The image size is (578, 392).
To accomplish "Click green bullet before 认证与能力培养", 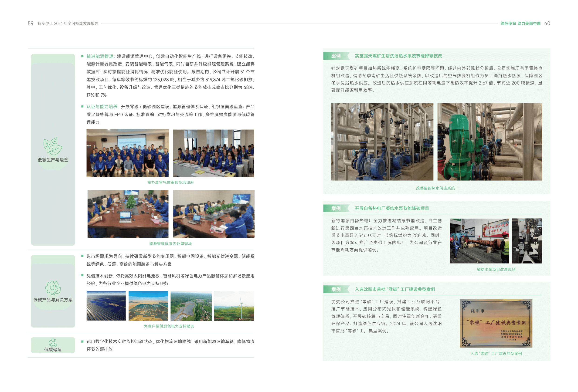I will click(82, 106).
